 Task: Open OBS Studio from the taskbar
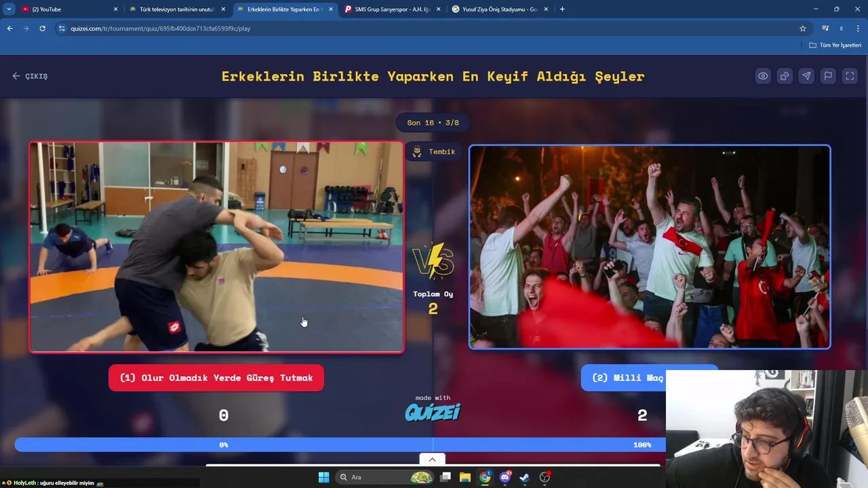pyautogui.click(x=545, y=477)
